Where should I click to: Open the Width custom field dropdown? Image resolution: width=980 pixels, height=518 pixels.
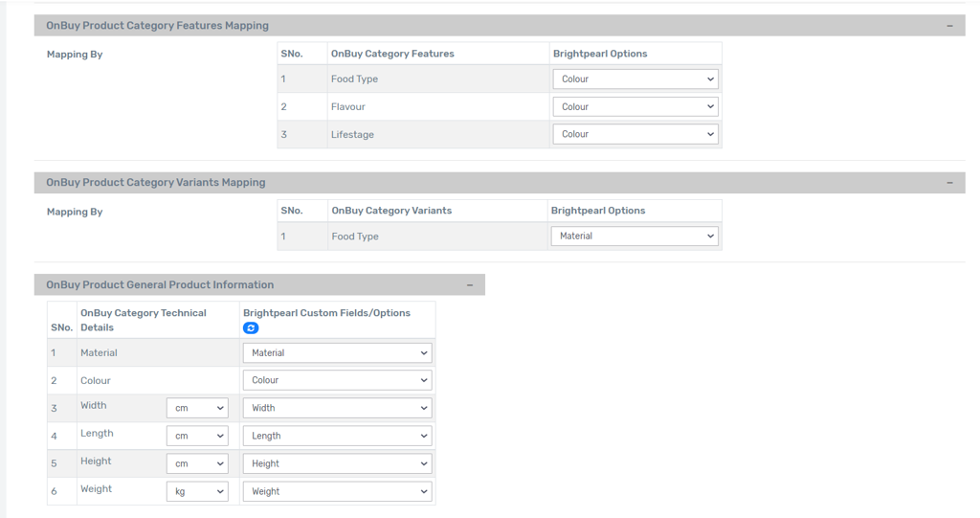coord(338,408)
